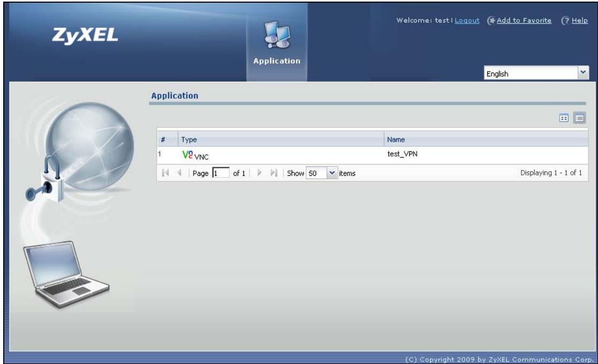The image size is (598, 364).
Task: Switch to list view
Action: (x=579, y=118)
